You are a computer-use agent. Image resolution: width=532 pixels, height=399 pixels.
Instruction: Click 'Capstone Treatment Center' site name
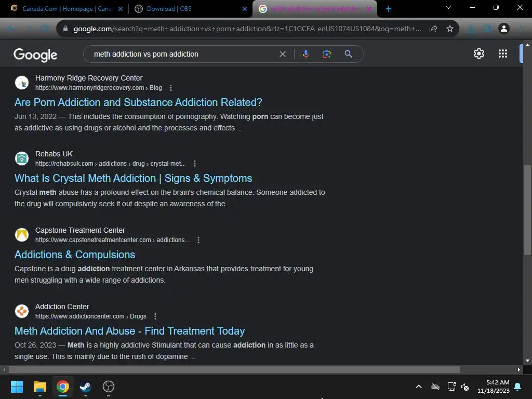point(80,230)
